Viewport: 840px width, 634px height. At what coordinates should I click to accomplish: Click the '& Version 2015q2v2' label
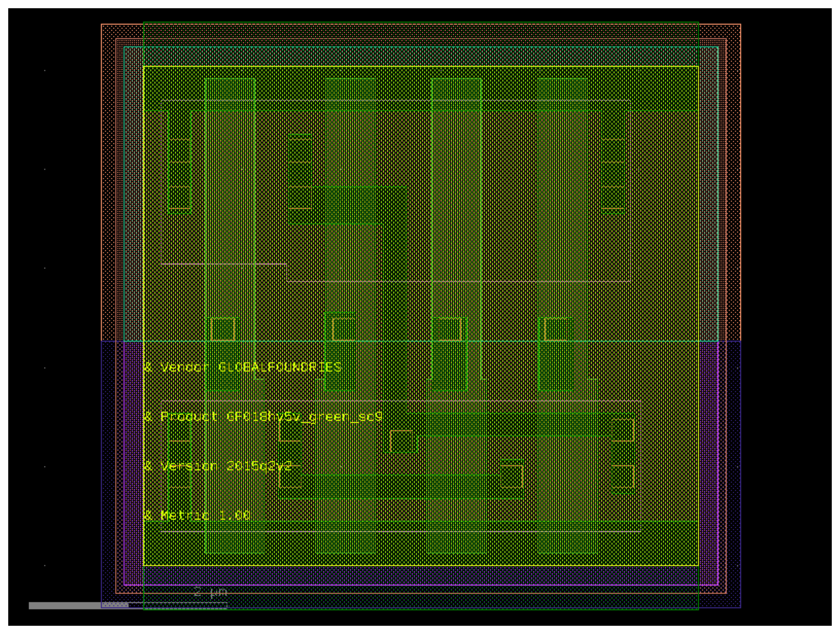pos(217,467)
